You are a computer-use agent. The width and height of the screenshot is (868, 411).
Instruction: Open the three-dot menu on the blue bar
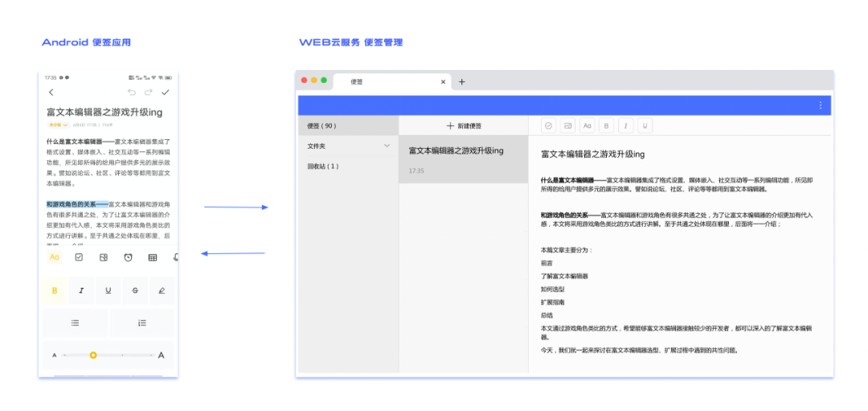[820, 105]
